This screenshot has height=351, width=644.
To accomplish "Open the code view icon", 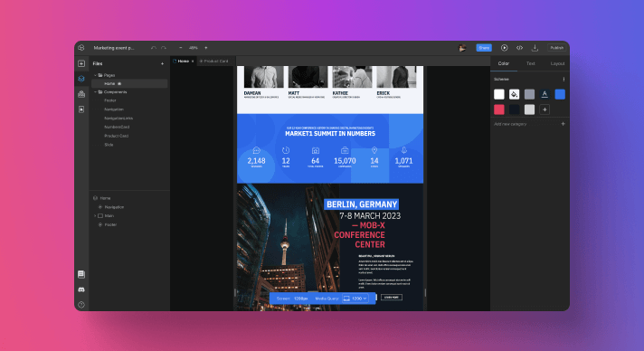I will 519,48.
